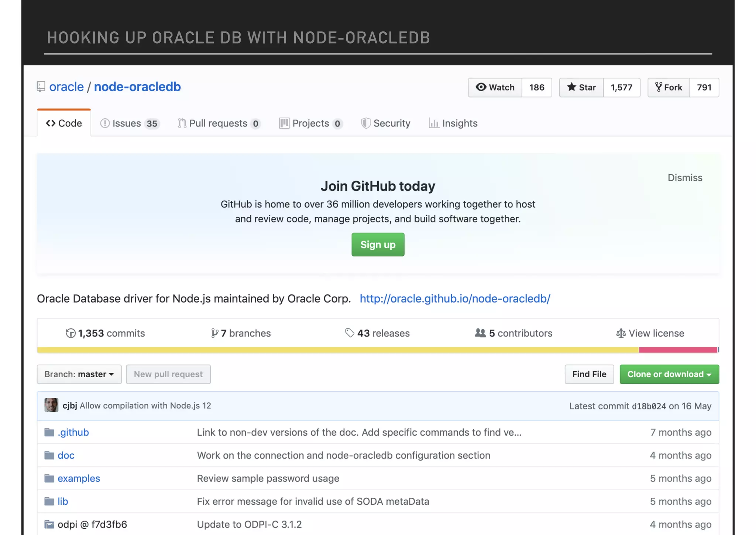Open the Pull requests tab

tap(219, 123)
